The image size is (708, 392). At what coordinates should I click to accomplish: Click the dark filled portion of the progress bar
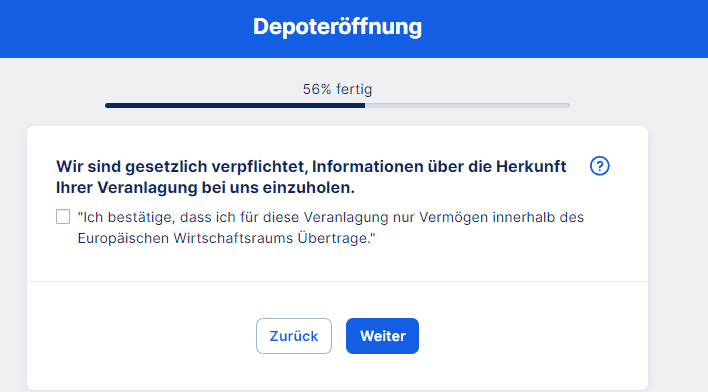point(235,105)
